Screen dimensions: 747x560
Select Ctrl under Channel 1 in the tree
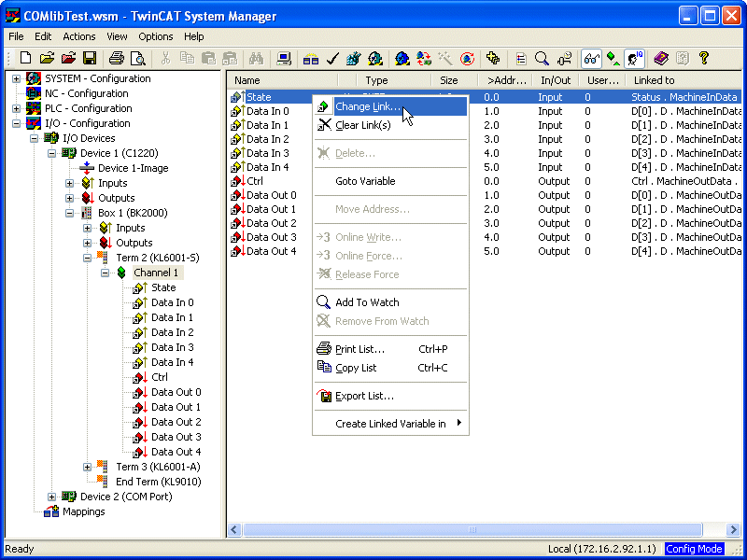(160, 377)
